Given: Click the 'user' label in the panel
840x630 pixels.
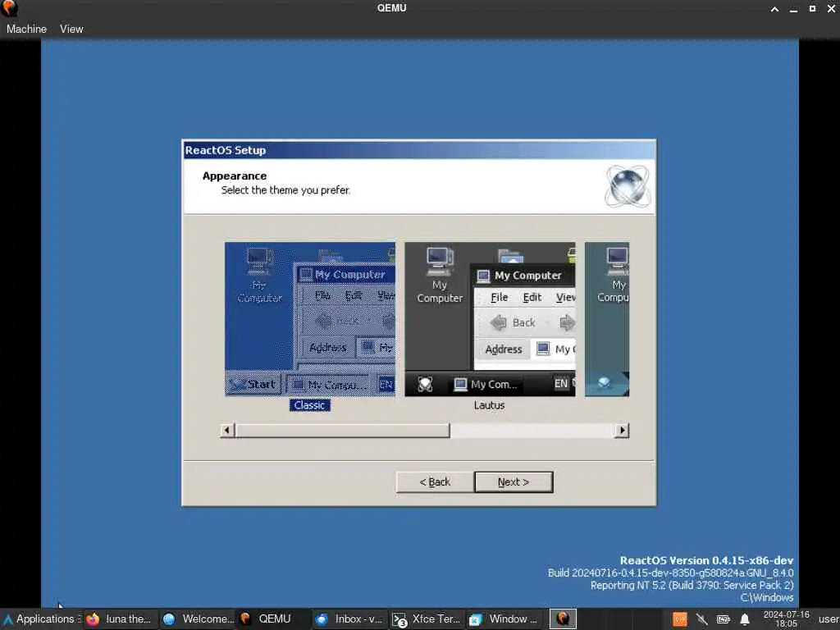Looking at the screenshot, I should click(829, 619).
